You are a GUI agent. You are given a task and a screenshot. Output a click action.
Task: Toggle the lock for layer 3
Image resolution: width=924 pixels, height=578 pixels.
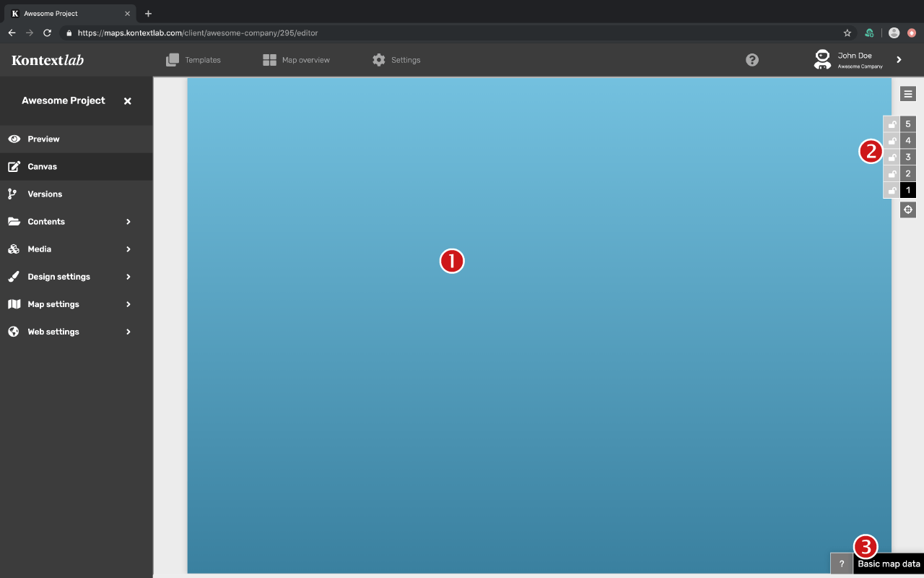[x=892, y=158]
